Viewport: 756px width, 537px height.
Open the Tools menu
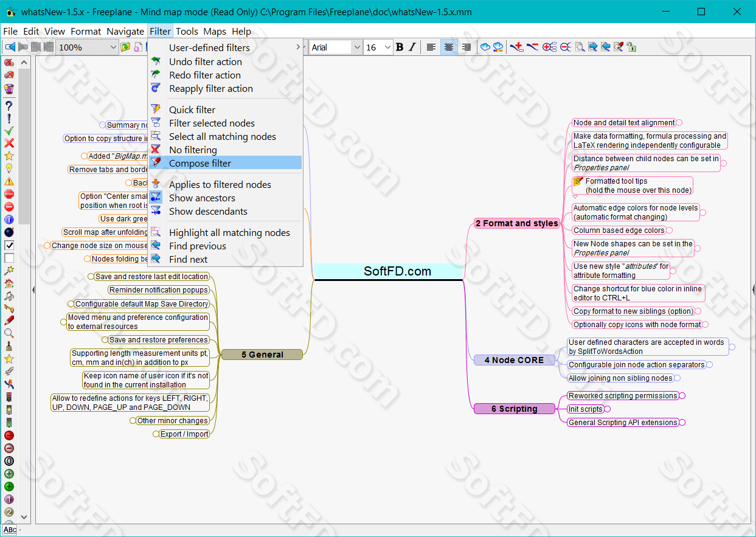[x=187, y=31]
